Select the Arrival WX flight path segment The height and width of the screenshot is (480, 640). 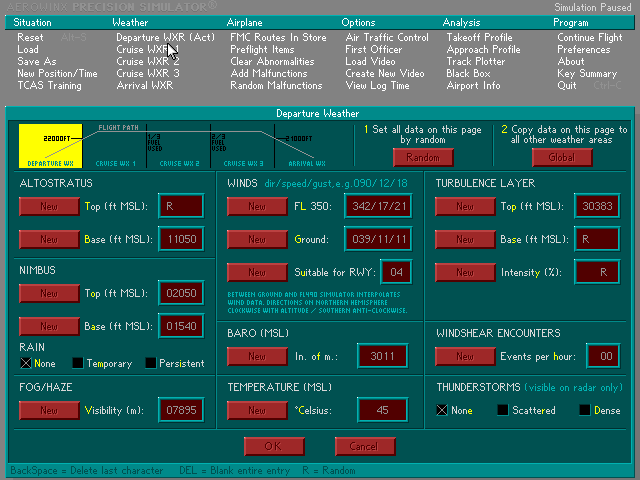(x=307, y=146)
